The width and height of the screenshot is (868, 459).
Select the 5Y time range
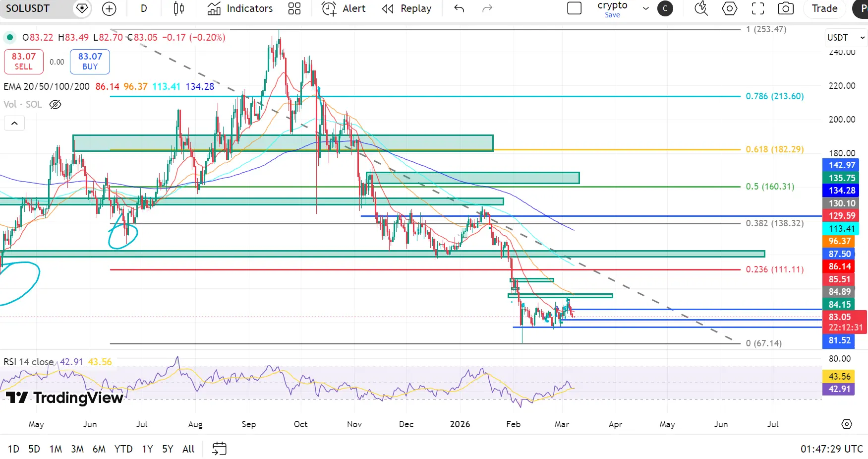pyautogui.click(x=168, y=449)
